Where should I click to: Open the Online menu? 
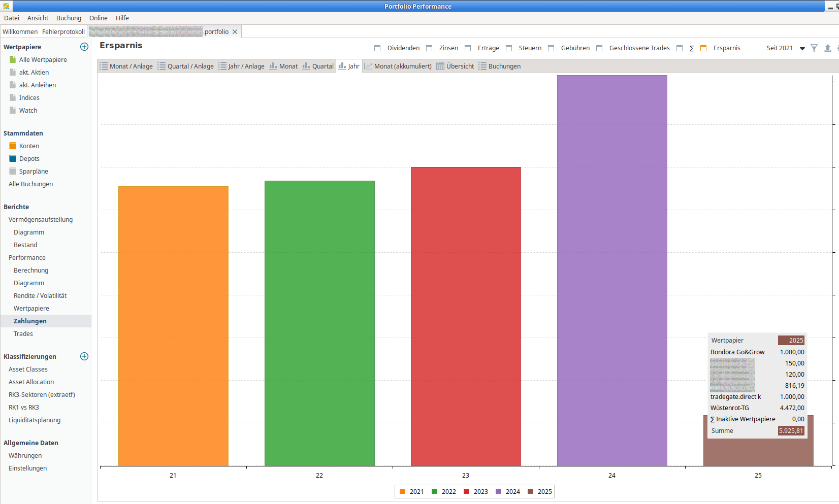pyautogui.click(x=99, y=18)
